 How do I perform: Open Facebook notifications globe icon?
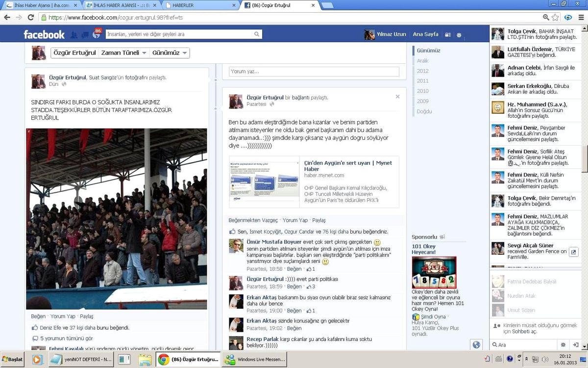pyautogui.click(x=96, y=35)
